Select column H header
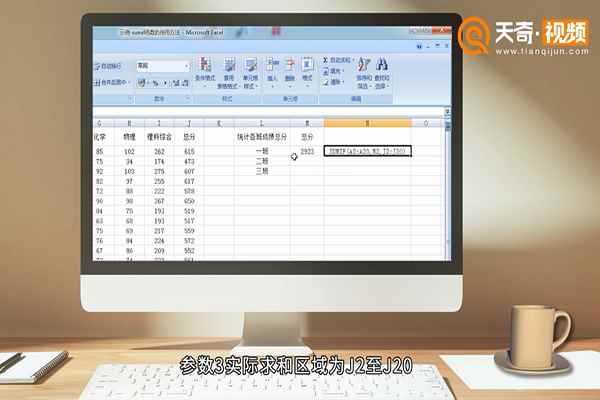The height and width of the screenshot is (400, 600). click(129, 123)
